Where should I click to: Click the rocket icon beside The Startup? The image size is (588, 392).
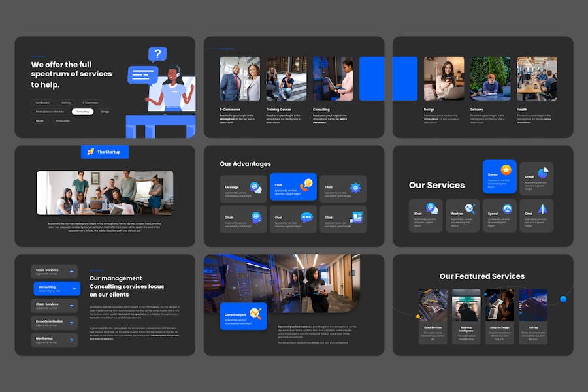(x=91, y=152)
